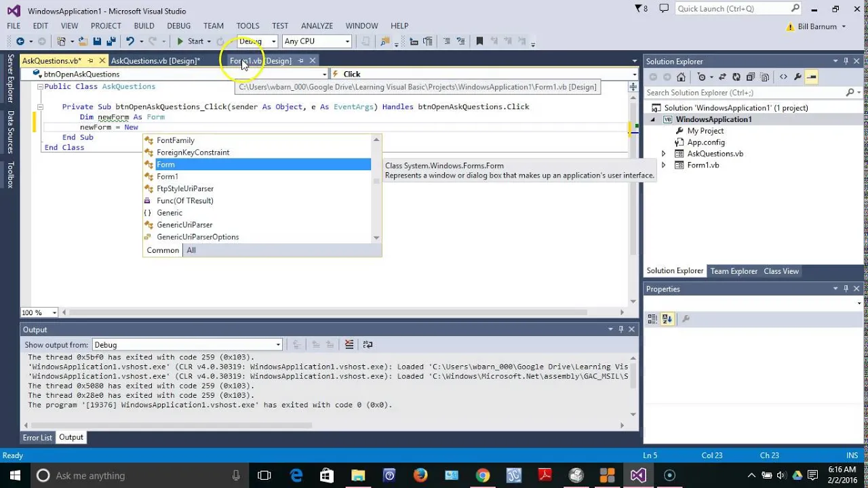
Task: Click the Save All toolbar icon
Action: coord(111,41)
